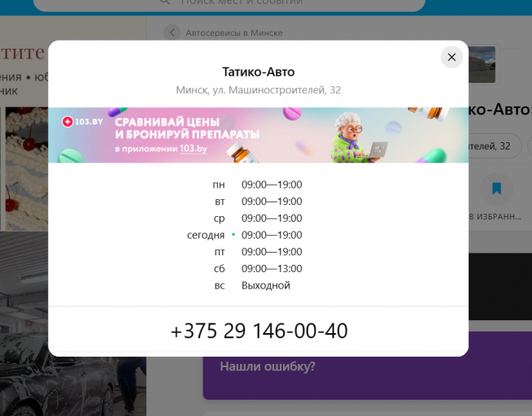Open the company photo thumbnail behind the popup
The image size is (532, 416).
482,64
